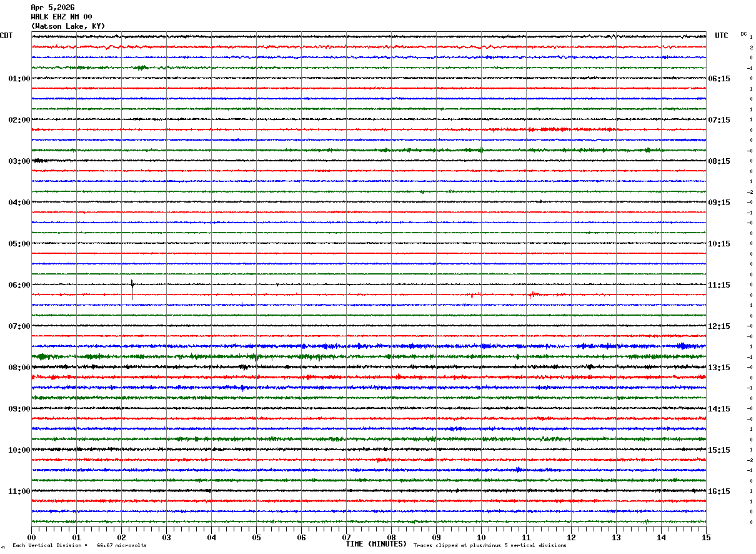Click minute tick 08 on bottom axis

click(391, 537)
